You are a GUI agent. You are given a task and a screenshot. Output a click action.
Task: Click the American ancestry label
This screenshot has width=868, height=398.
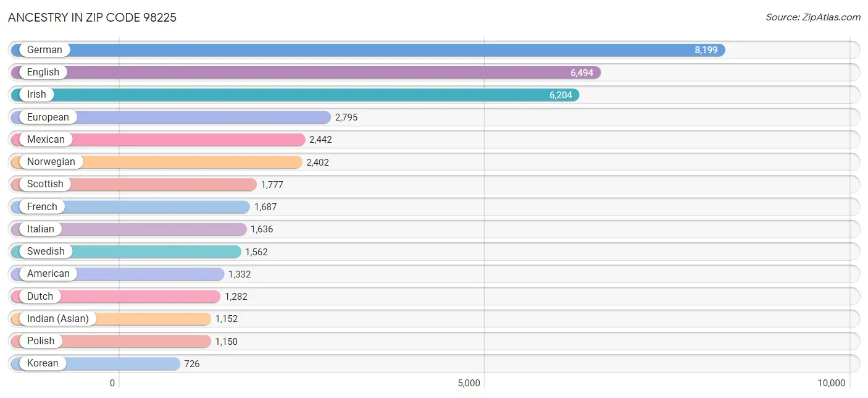(x=48, y=274)
